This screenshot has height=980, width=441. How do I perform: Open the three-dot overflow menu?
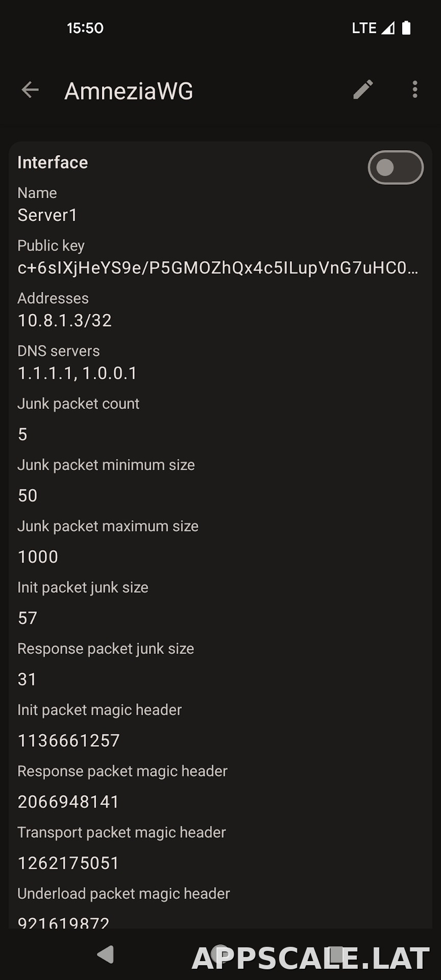tap(415, 90)
